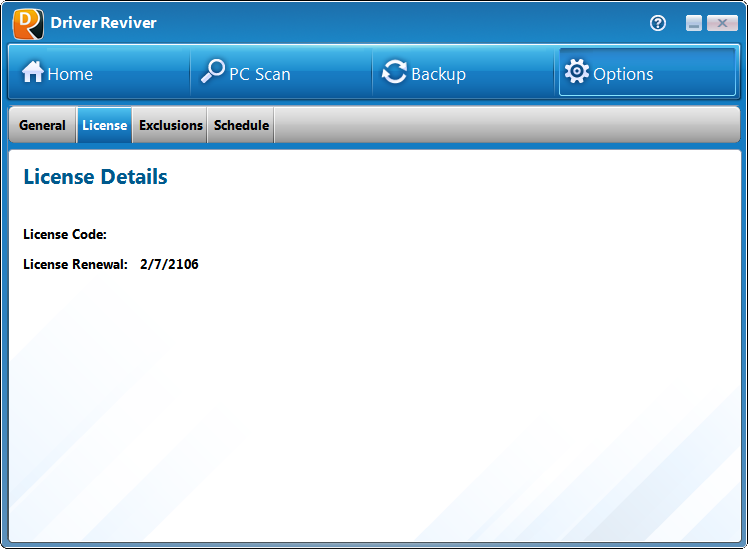Switch to the General tab

42,125
